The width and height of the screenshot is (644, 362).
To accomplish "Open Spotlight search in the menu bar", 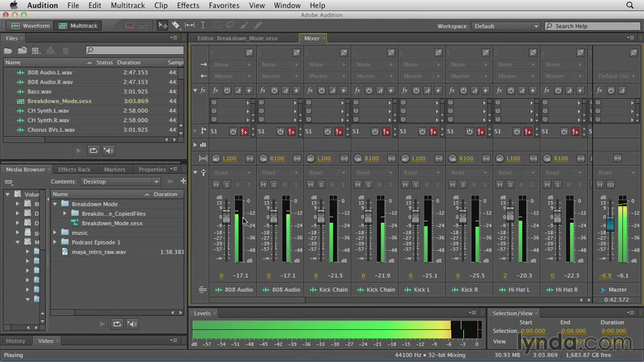I will click(x=629, y=5).
